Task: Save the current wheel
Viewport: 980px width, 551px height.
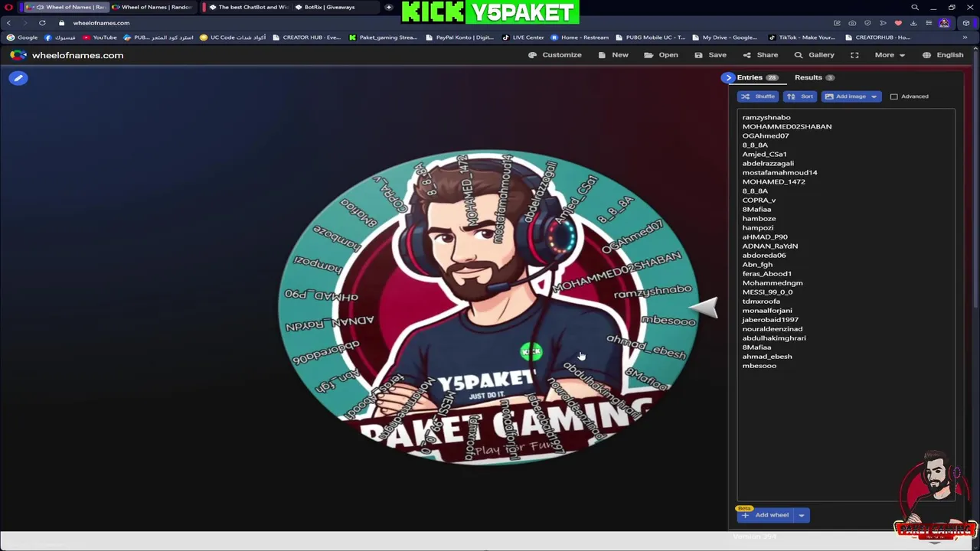Action: (710, 55)
